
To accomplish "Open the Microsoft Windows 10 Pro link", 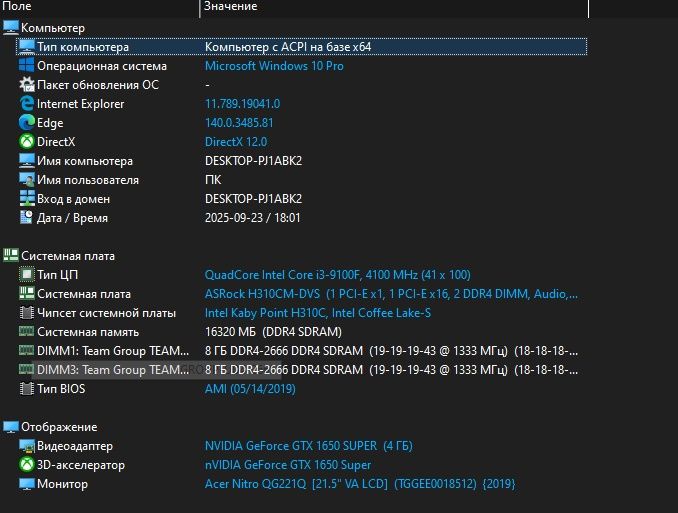I will [274, 66].
